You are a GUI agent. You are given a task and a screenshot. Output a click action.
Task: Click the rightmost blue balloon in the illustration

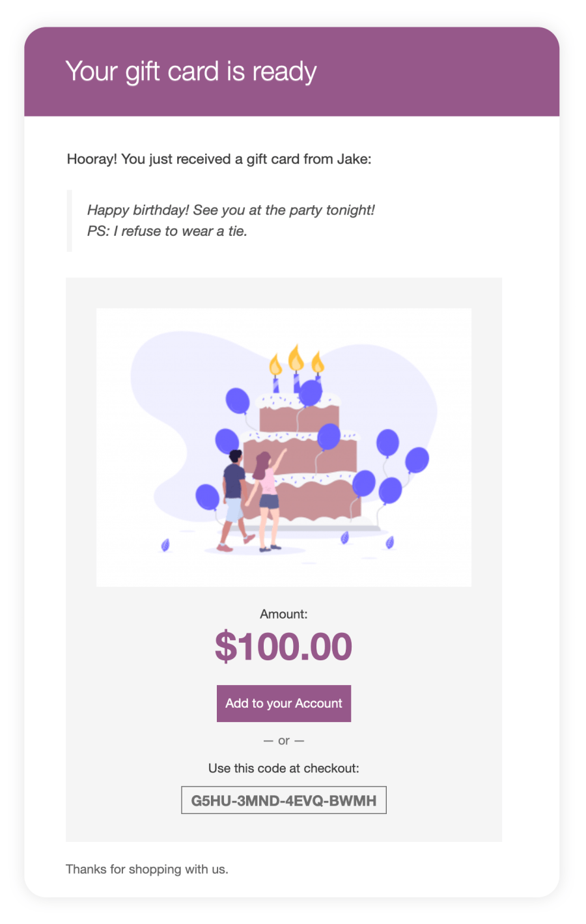(x=417, y=460)
